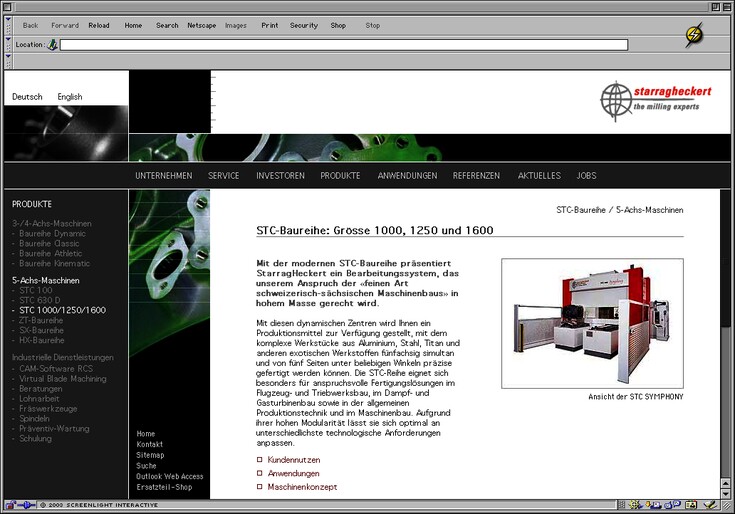Click the square bullet beside Maschinenkonzept
This screenshot has width=735, height=514.
coord(259,487)
